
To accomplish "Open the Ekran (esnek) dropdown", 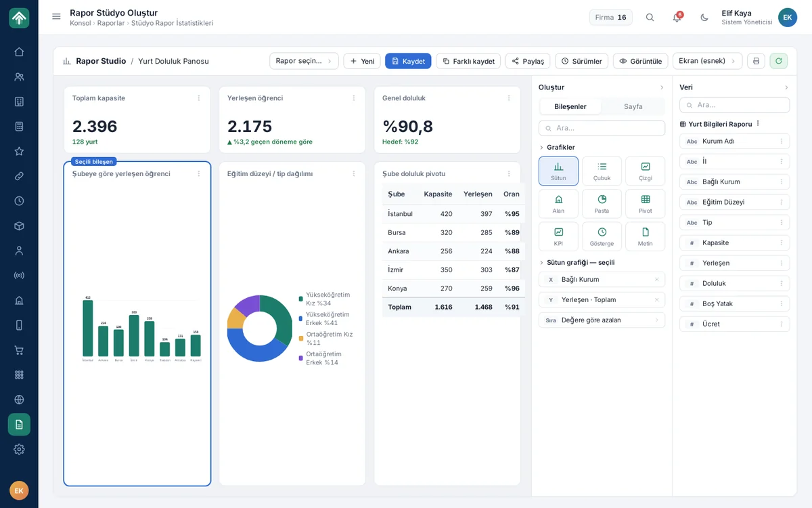I will 707,61.
